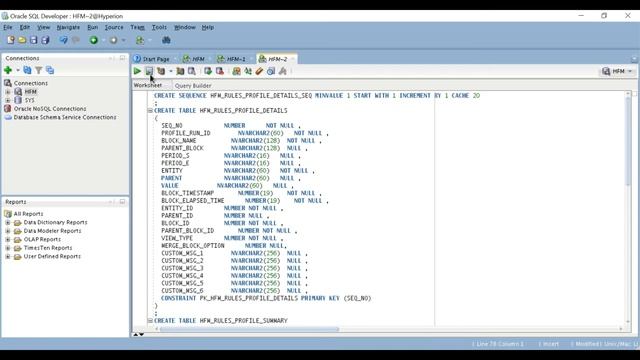Expand TimesTen Reports folder
The width and height of the screenshot is (640, 360).
[x=8, y=248]
